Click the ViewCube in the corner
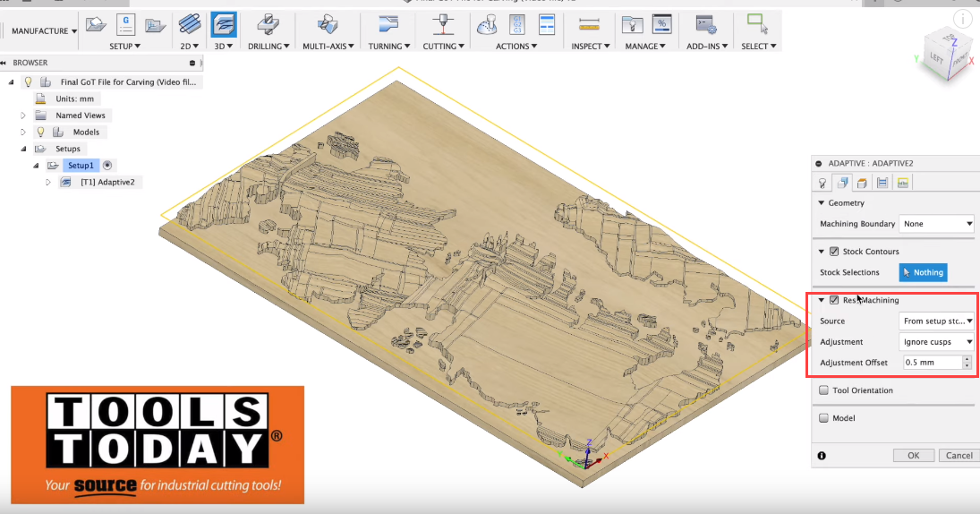The width and height of the screenshot is (980, 514). pos(948,56)
